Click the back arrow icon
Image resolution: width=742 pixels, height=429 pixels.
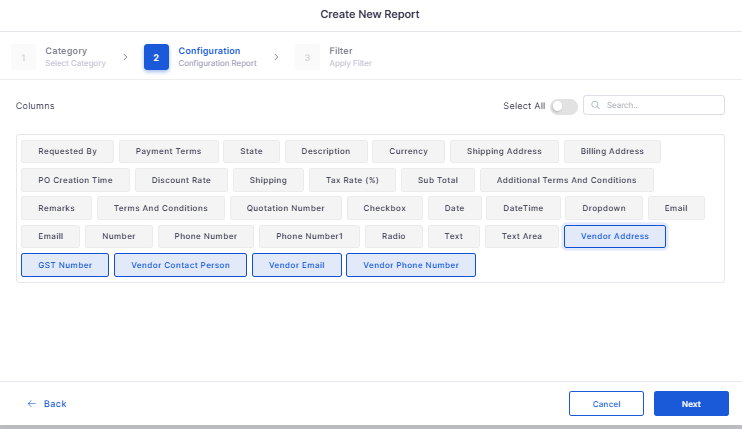[x=32, y=403]
